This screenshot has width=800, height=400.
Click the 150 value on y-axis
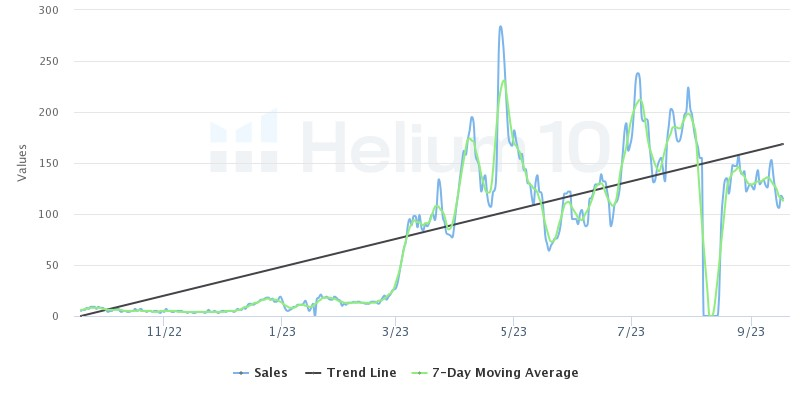(48, 163)
